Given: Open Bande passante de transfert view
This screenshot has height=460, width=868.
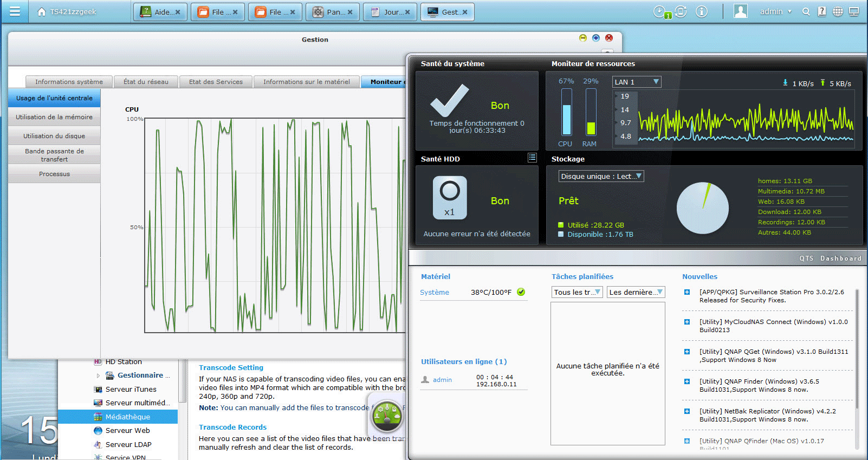Looking at the screenshot, I should [54, 155].
